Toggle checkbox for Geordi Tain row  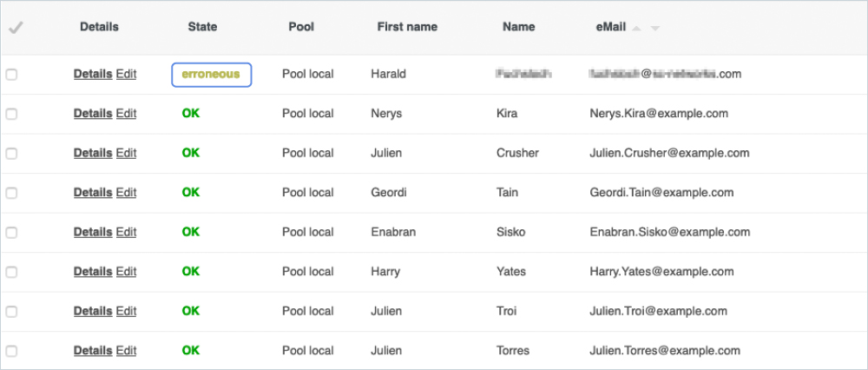click(11, 193)
